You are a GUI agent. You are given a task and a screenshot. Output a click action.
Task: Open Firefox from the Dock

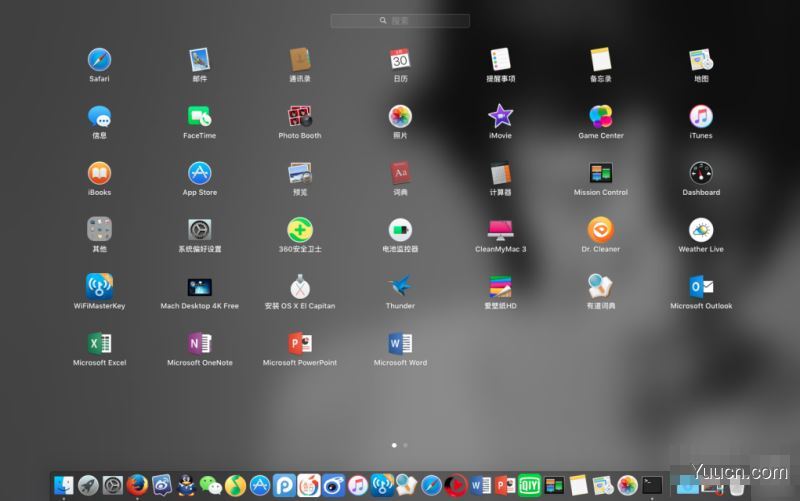pos(137,485)
